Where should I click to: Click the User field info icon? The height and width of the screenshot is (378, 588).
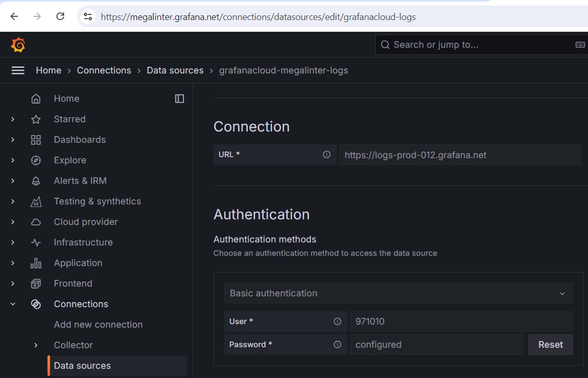coord(337,322)
